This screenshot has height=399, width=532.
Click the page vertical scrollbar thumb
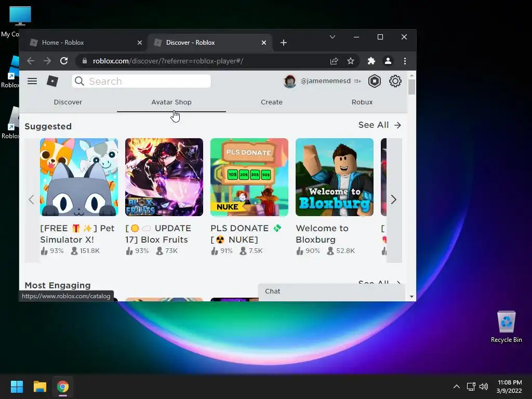(x=411, y=87)
